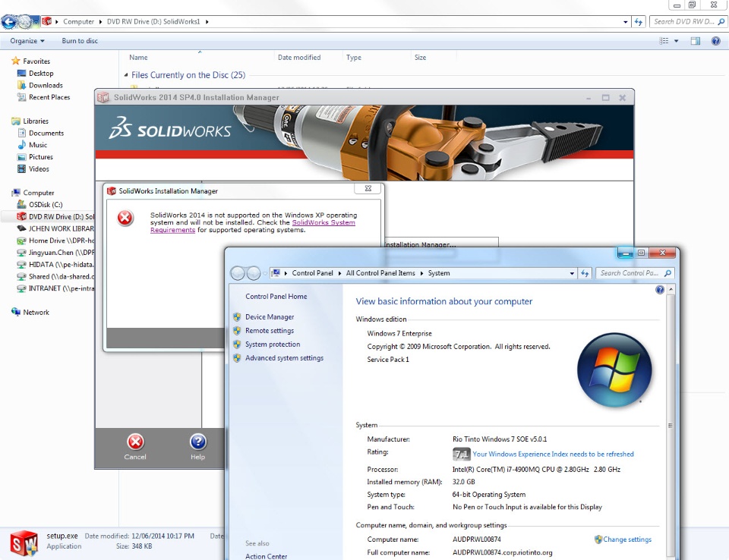This screenshot has width=729, height=560.
Task: Sort by Date modified column header
Action: click(299, 58)
